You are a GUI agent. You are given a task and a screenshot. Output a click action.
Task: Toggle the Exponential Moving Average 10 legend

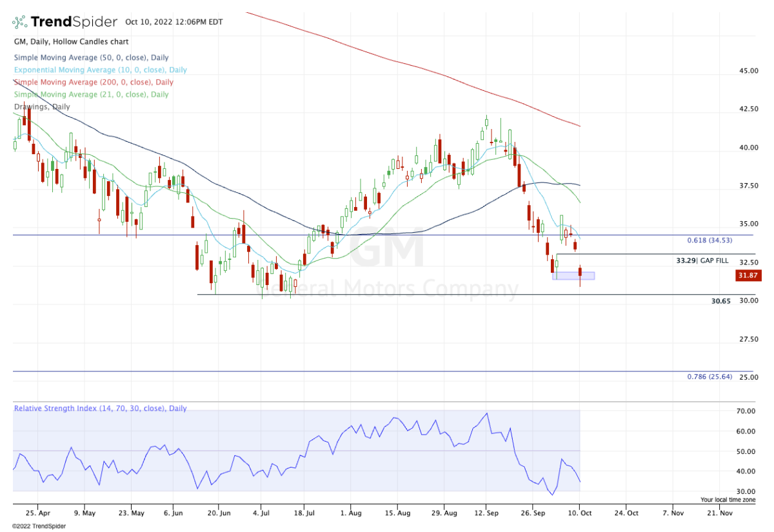click(100, 70)
